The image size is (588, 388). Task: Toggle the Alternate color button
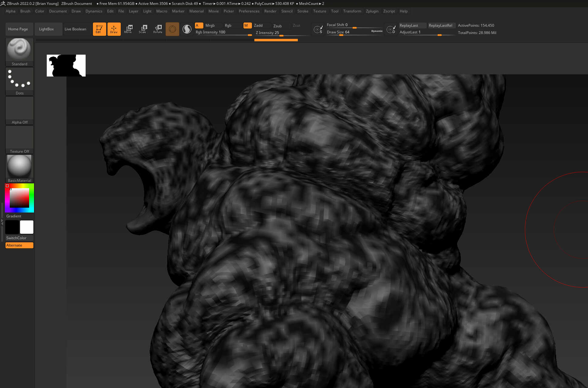[19, 245]
